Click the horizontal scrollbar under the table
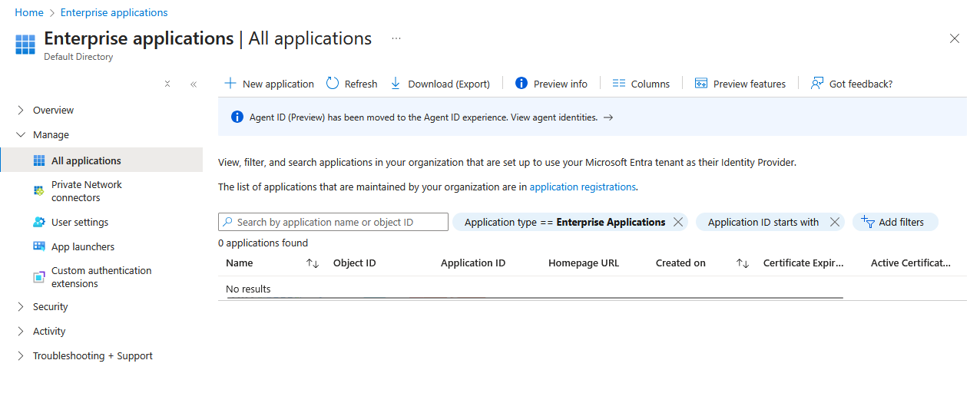This screenshot has width=980, height=413. pyautogui.click(x=535, y=297)
